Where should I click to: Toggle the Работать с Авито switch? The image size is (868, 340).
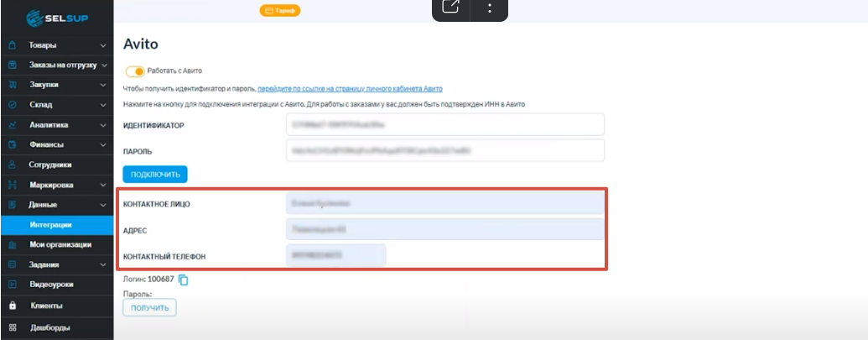135,71
